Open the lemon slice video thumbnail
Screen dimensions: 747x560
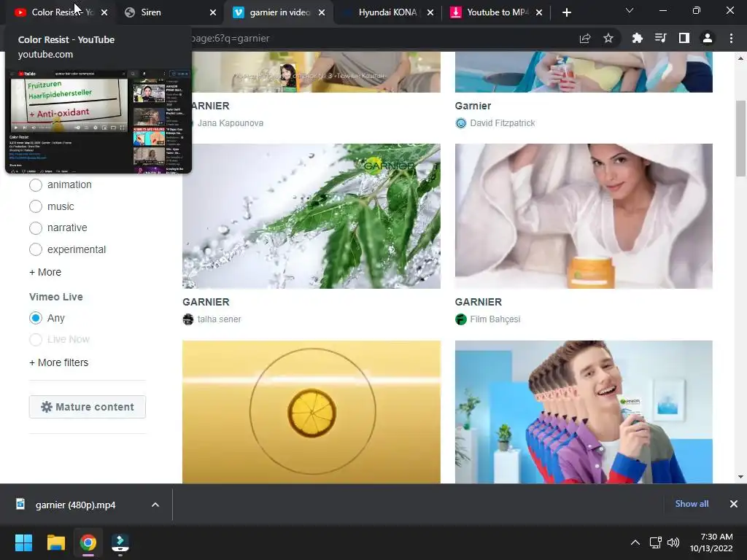click(311, 412)
